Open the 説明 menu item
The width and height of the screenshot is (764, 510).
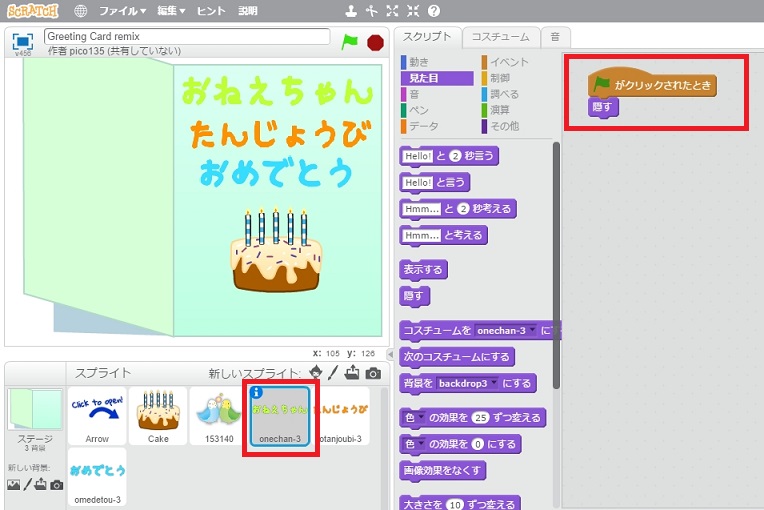(x=248, y=11)
